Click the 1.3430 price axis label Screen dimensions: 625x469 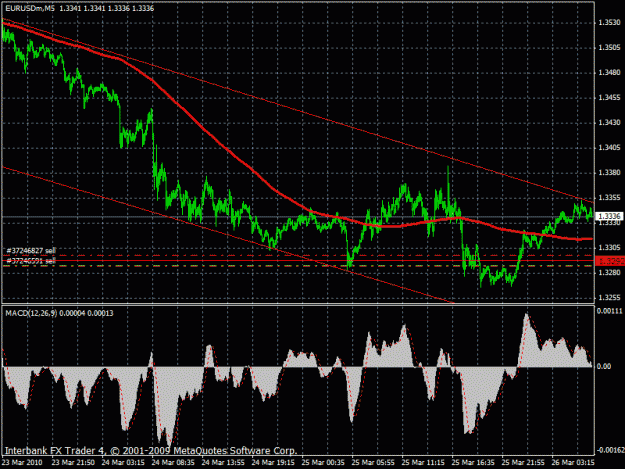(609, 122)
